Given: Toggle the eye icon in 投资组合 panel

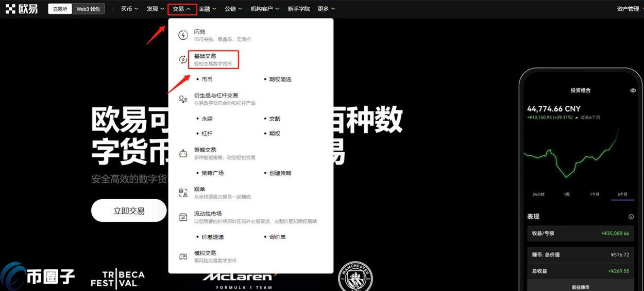Looking at the screenshot, I should tap(633, 90).
